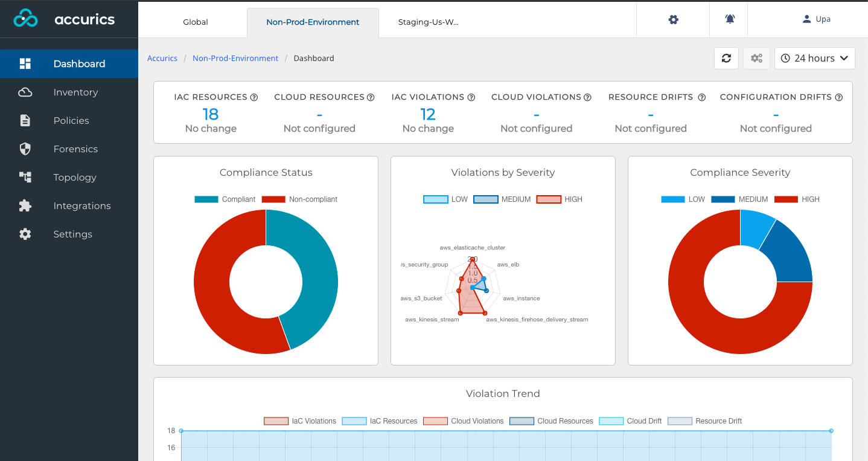This screenshot has width=868, height=461.
Task: Toggle MEDIUM legend in Compliance Severity
Action: [739, 199]
